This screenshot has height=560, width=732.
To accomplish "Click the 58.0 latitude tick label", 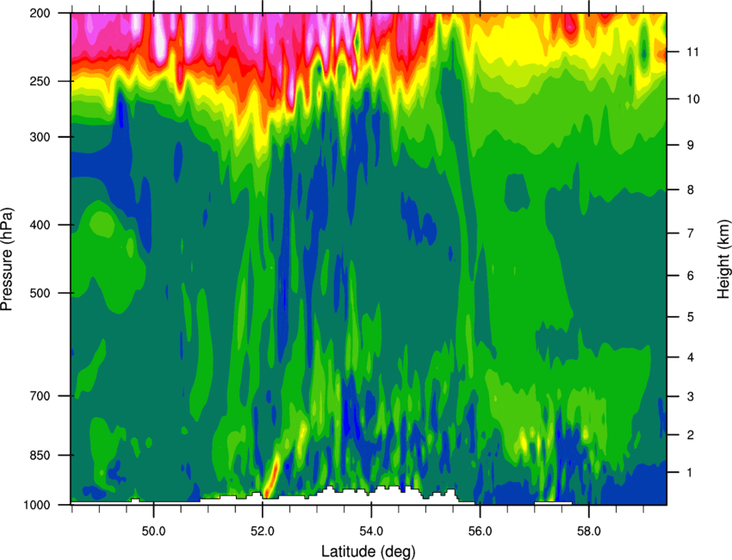I will coord(589,532).
